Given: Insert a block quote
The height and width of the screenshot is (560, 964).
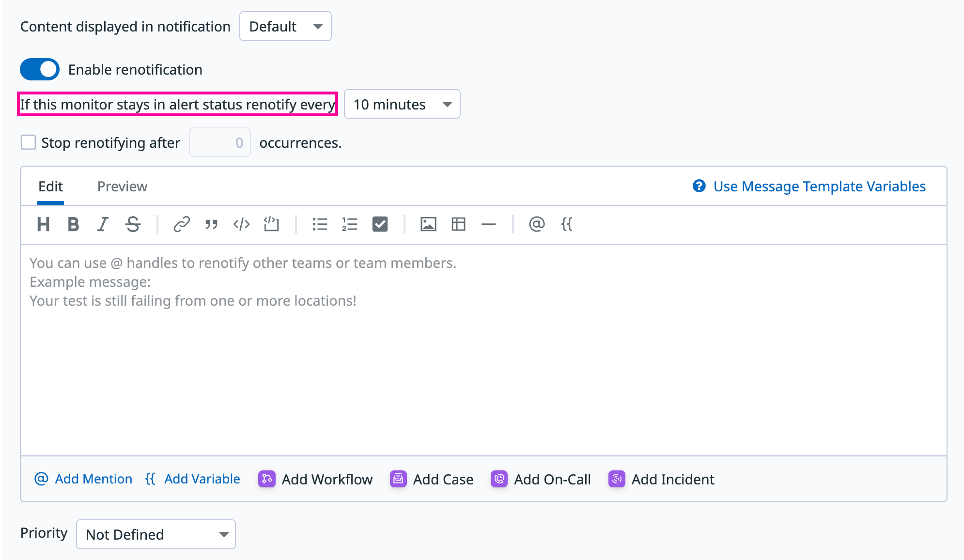Looking at the screenshot, I should 211,224.
